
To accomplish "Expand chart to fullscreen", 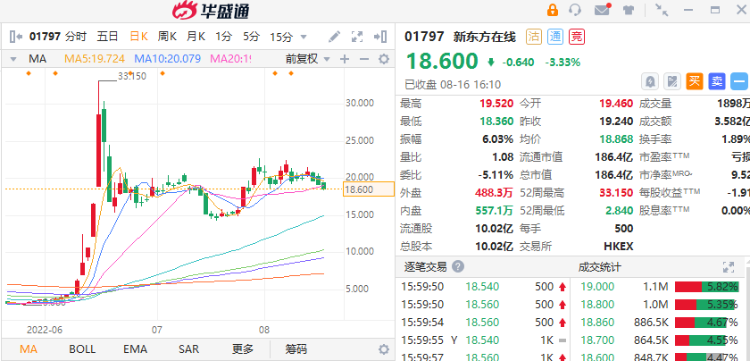I will (x=357, y=36).
